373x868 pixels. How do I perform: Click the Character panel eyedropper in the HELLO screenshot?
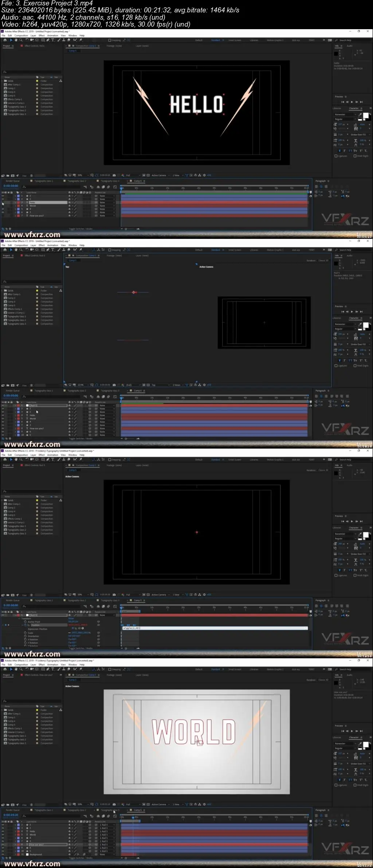pyautogui.click(x=360, y=115)
